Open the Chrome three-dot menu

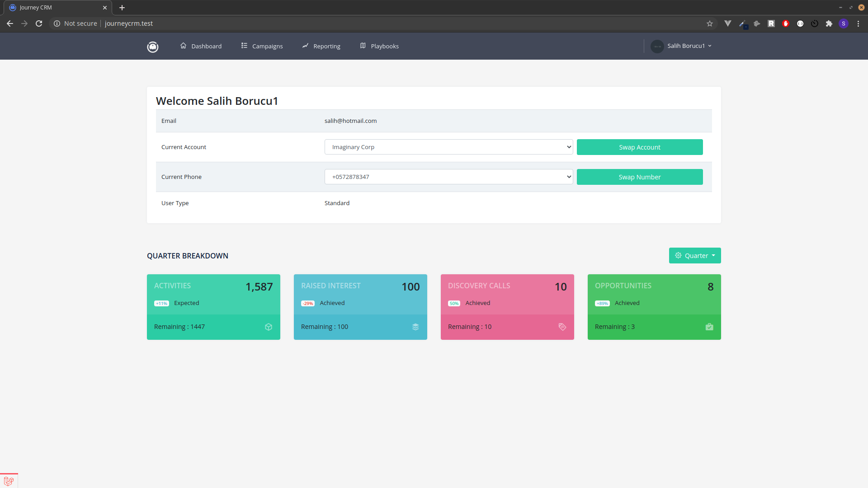click(858, 23)
